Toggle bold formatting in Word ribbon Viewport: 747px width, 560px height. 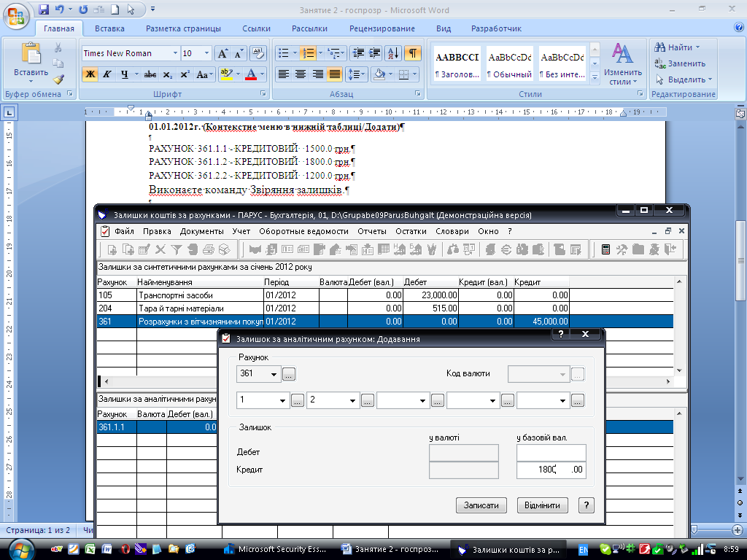pyautogui.click(x=90, y=74)
